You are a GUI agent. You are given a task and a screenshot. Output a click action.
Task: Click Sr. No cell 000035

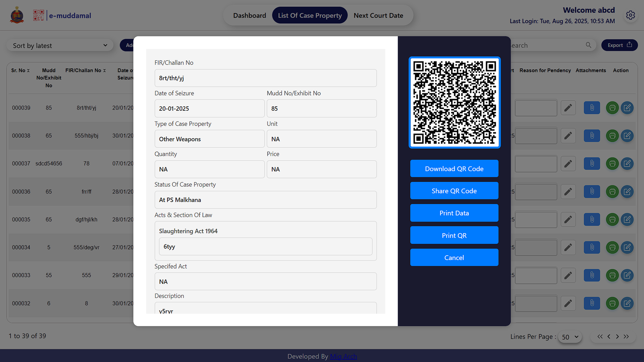click(x=21, y=219)
